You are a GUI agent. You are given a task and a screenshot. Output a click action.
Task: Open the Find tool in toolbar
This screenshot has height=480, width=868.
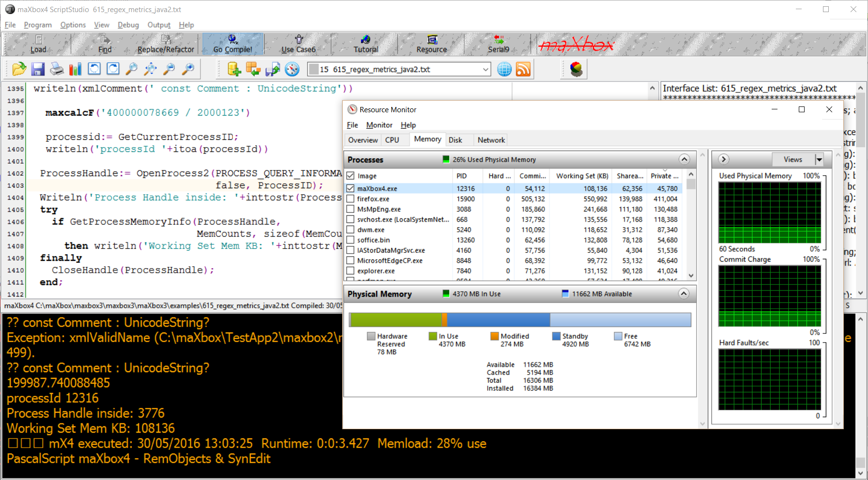(105, 44)
